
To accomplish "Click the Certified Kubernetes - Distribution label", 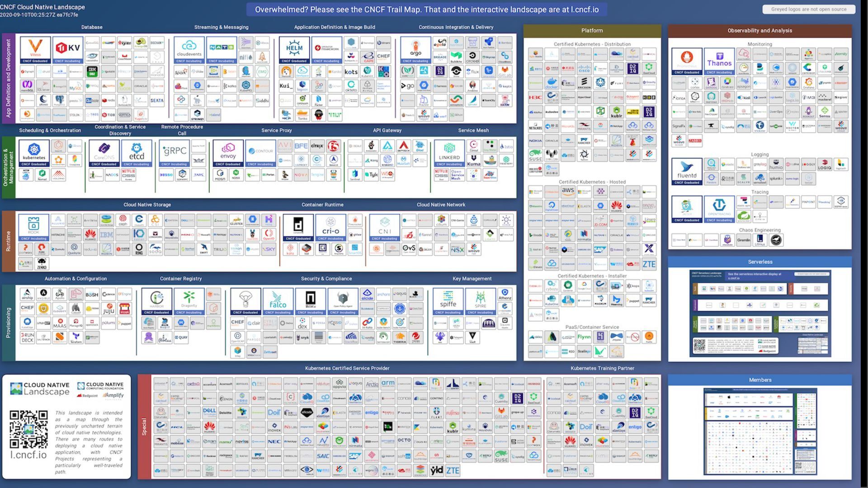I will coord(592,44).
